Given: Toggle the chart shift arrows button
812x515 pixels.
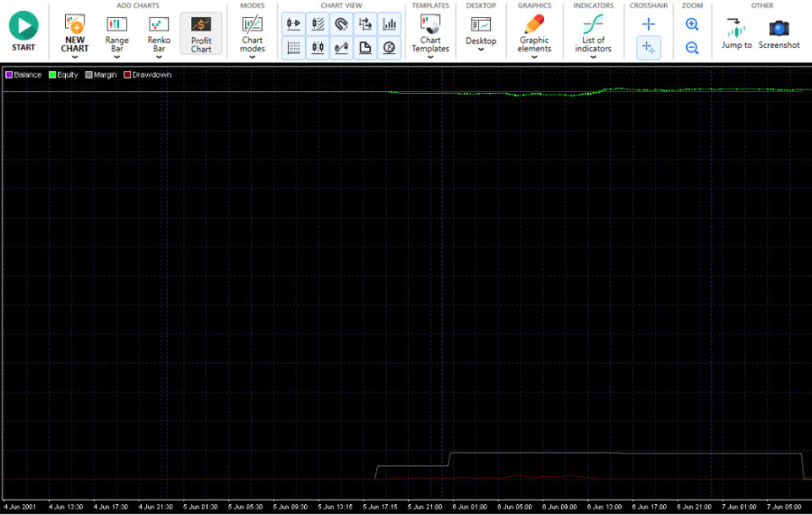Looking at the screenshot, I should coord(365,23).
